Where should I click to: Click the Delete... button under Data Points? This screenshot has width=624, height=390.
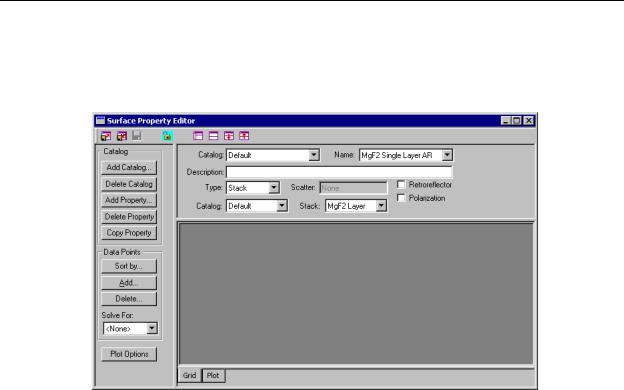point(129,299)
